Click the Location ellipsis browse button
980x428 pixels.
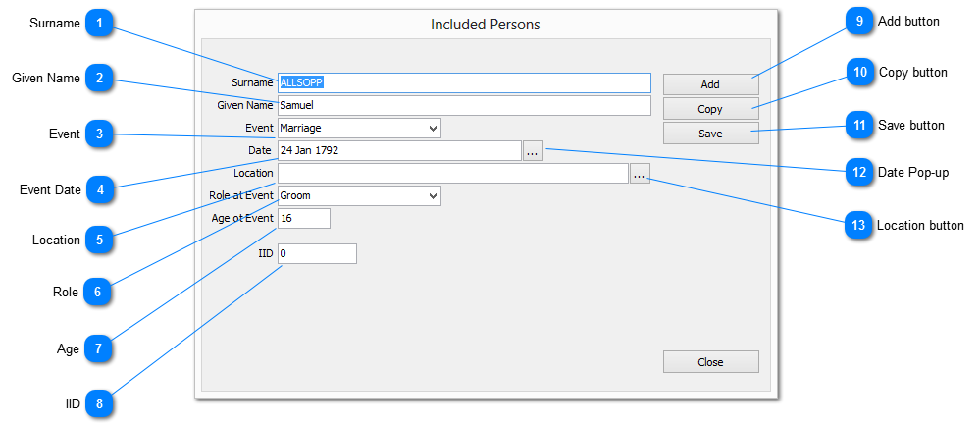point(639,174)
